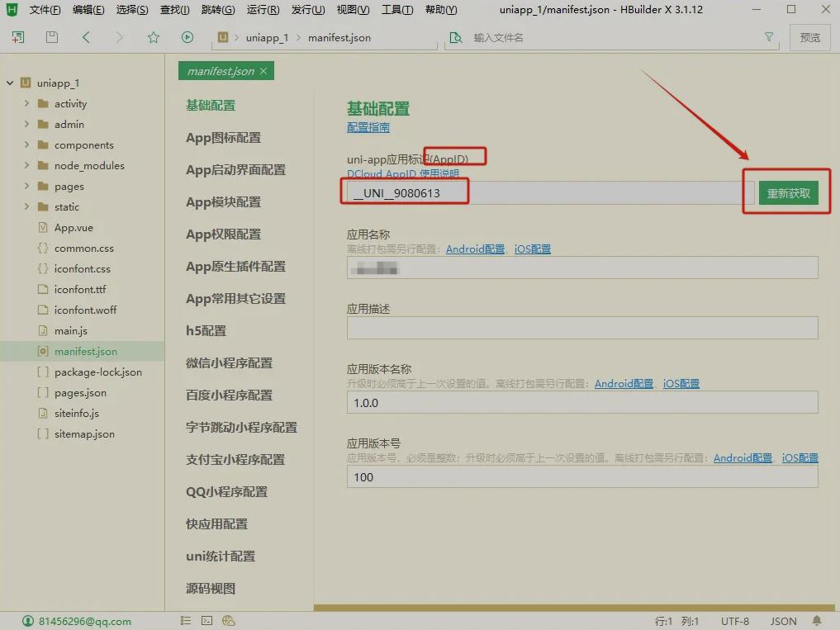Click the outline list icon in status bar
The width and height of the screenshot is (840, 630).
pyautogui.click(x=185, y=621)
